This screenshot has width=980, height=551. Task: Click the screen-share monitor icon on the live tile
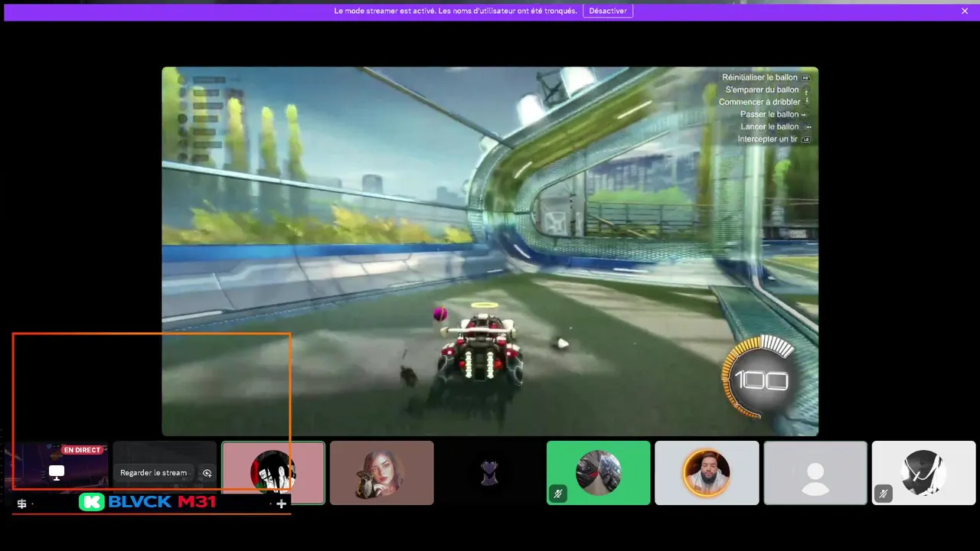(x=57, y=473)
